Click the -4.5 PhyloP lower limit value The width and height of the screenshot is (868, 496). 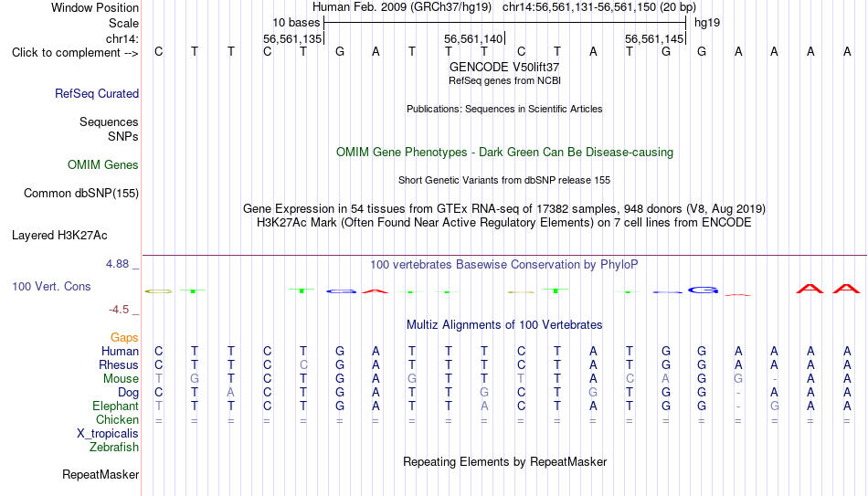pos(119,310)
